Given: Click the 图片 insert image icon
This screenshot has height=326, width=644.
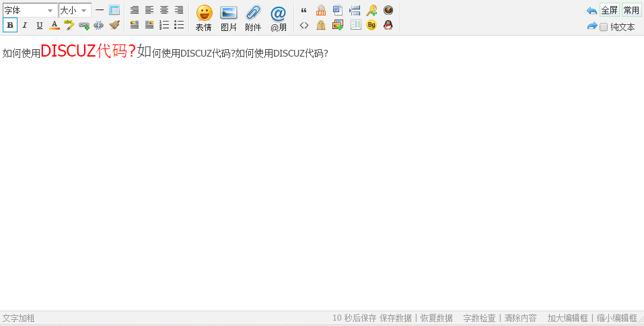Looking at the screenshot, I should tap(229, 18).
